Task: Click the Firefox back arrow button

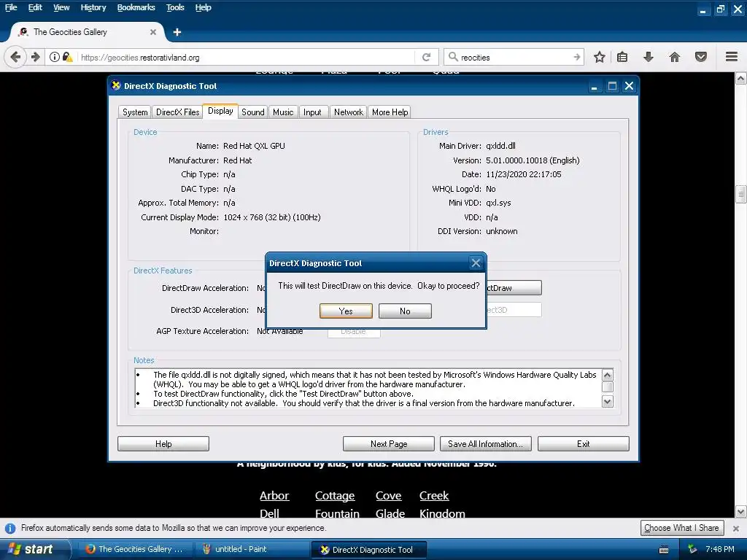Action: pos(15,57)
